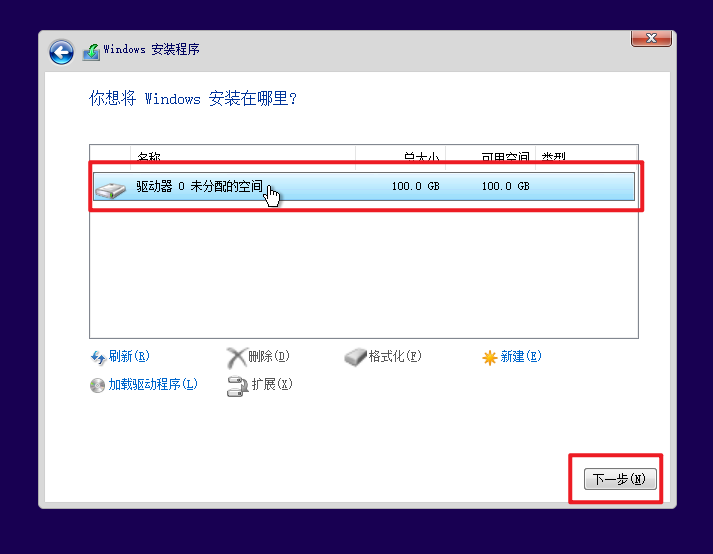Open the 加载驱动程序(L) link
Viewport: 713px width, 554px height.
pyautogui.click(x=153, y=385)
